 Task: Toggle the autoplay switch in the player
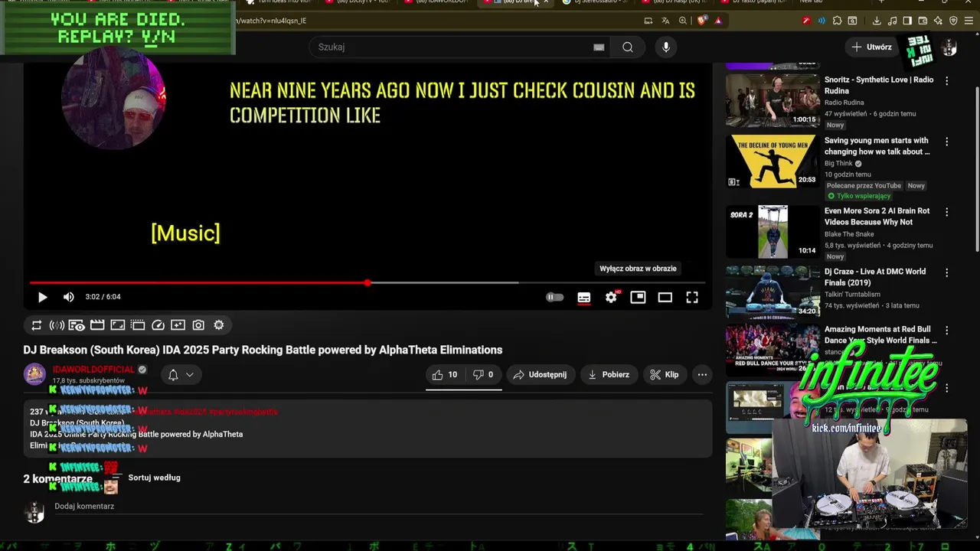(554, 297)
